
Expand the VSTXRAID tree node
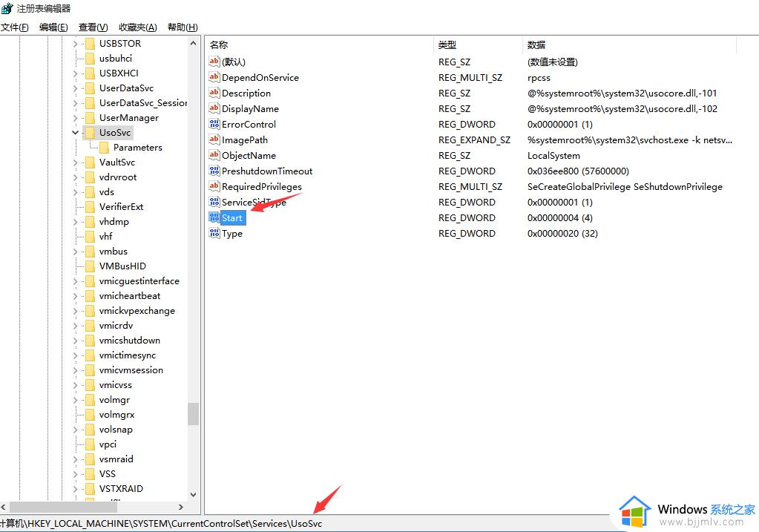tap(76, 489)
